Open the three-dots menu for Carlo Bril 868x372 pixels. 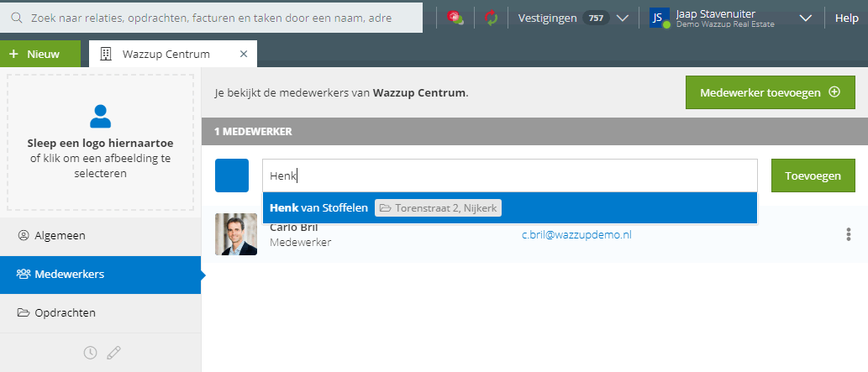click(x=848, y=235)
